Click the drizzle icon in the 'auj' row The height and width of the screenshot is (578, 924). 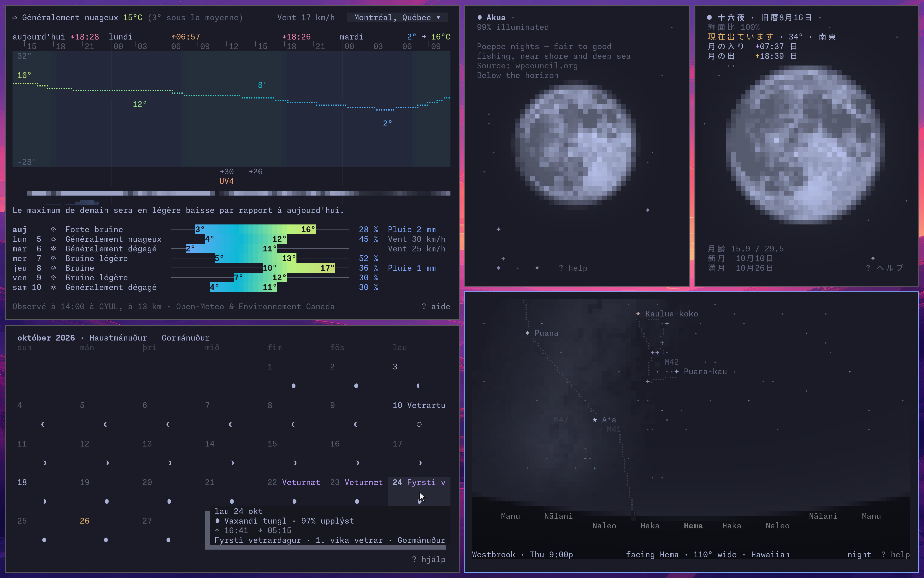53,229
